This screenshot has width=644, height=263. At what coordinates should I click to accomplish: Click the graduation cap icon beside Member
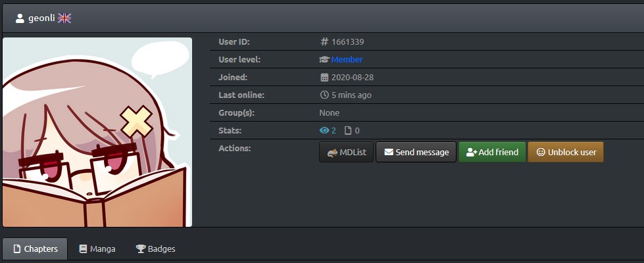[324, 60]
